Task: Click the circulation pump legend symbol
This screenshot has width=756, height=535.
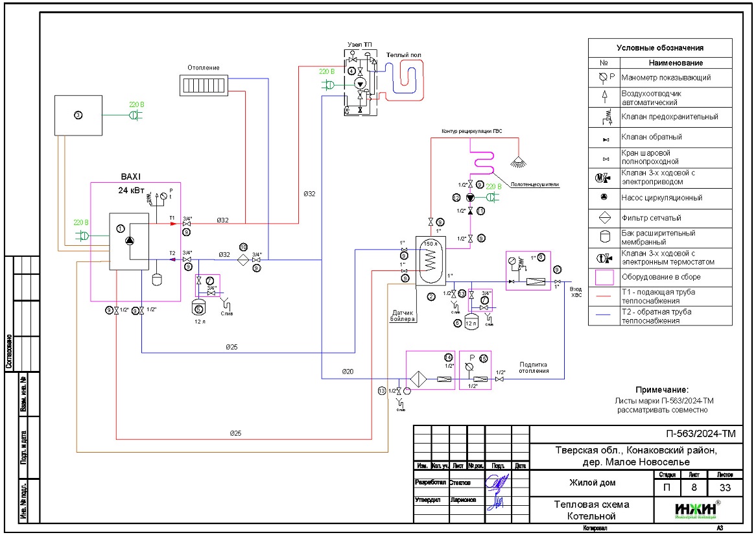Action: [x=604, y=198]
